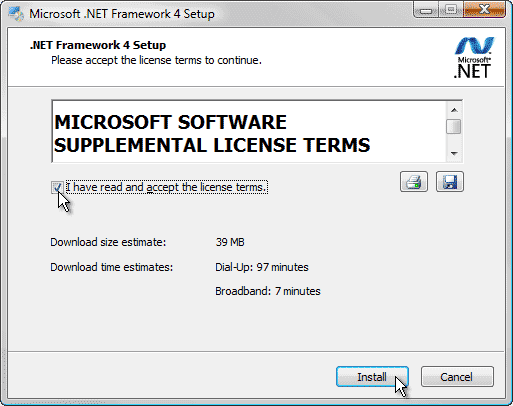Minimize the setup window

426,11
